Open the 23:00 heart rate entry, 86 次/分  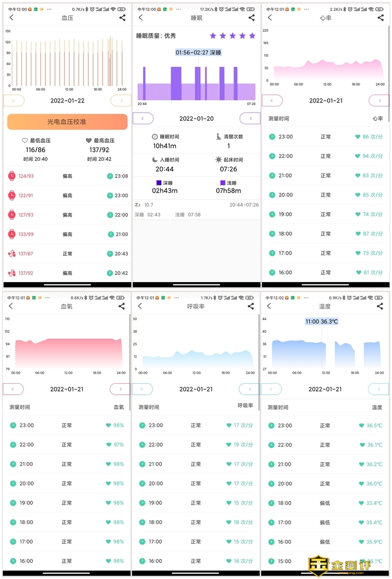click(x=325, y=137)
